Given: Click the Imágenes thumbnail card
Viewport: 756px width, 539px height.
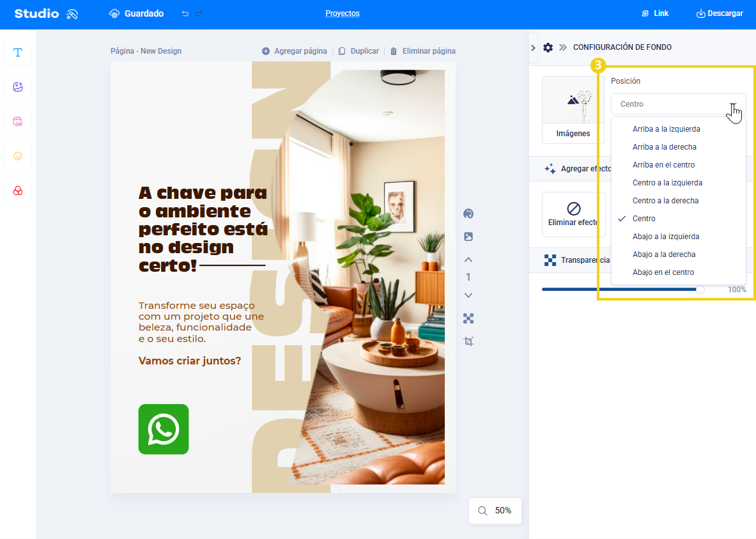Looking at the screenshot, I should coord(573,110).
